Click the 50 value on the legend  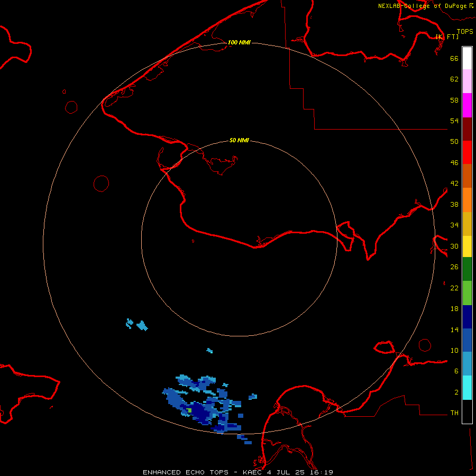tap(454, 142)
